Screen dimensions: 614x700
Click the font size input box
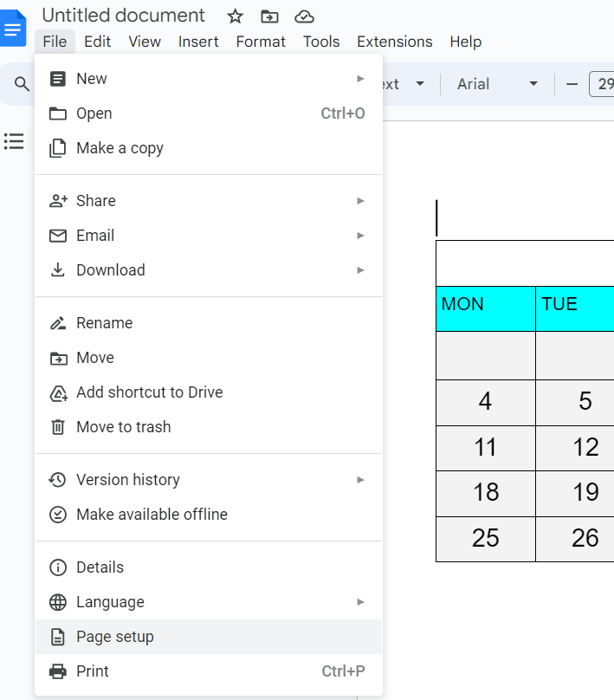(x=604, y=84)
